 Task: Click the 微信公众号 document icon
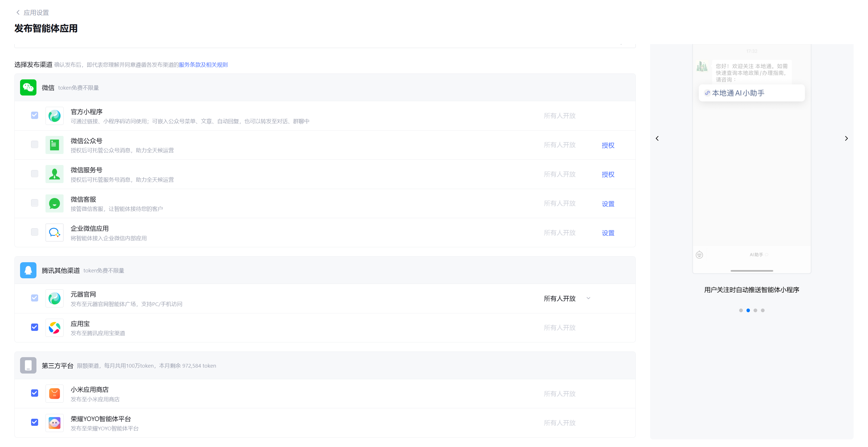54,145
